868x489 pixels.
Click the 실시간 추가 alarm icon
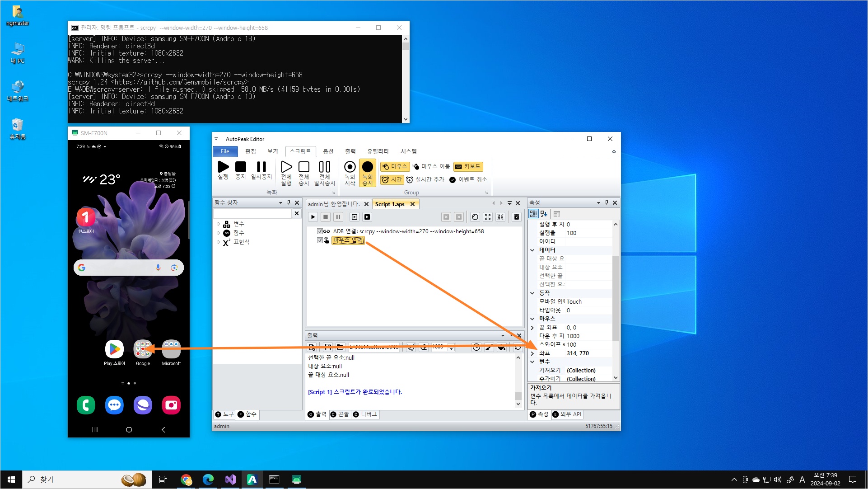pos(410,180)
